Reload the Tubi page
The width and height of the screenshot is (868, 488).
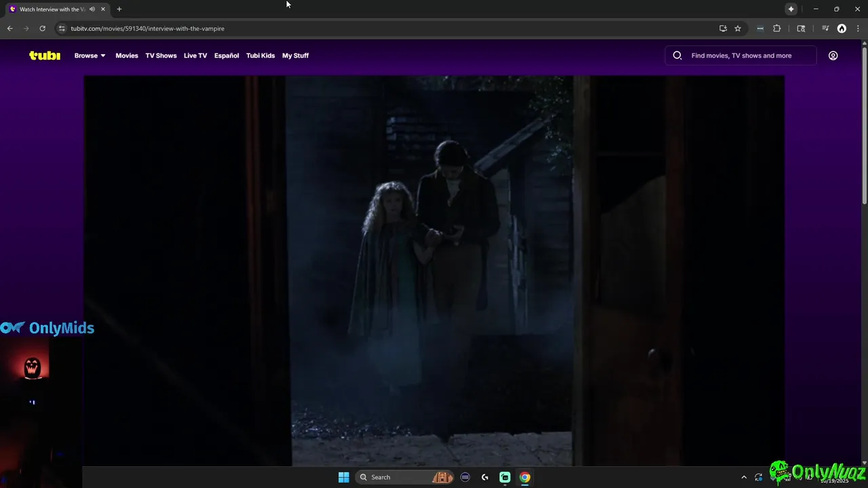(42, 28)
